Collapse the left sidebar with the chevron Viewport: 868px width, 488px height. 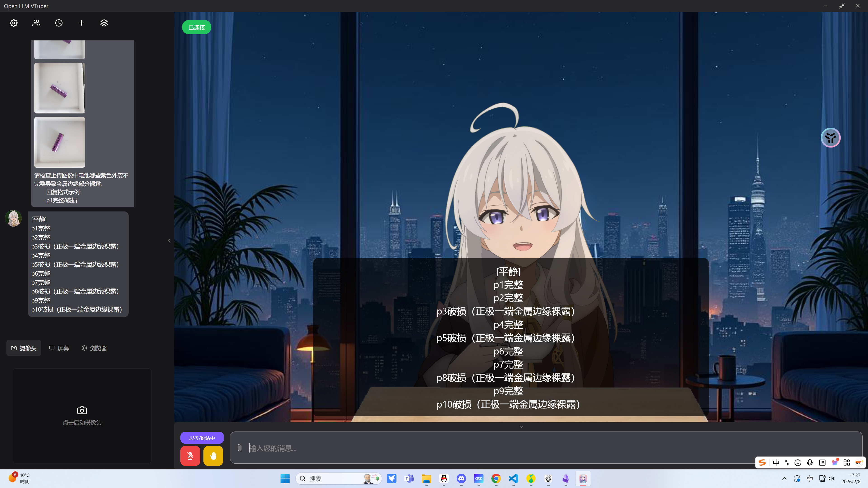169,240
